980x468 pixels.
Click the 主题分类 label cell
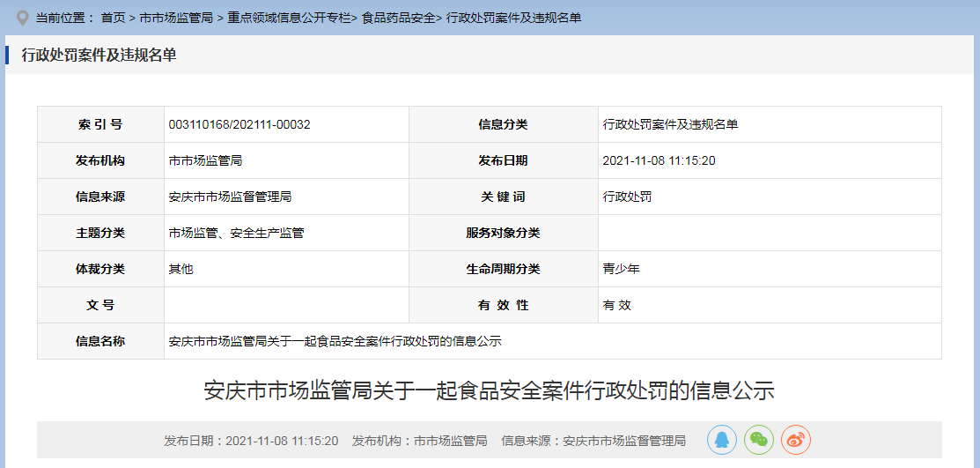pyautogui.click(x=100, y=234)
